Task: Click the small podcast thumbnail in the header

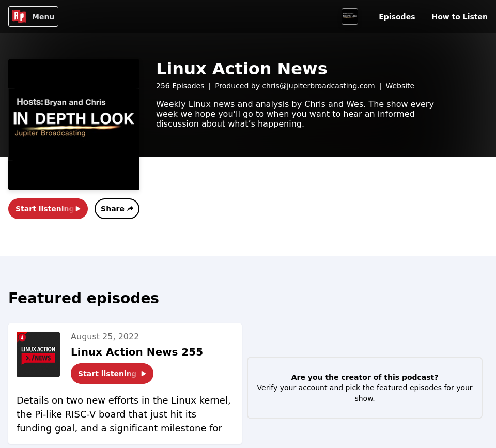Action: [x=350, y=17]
